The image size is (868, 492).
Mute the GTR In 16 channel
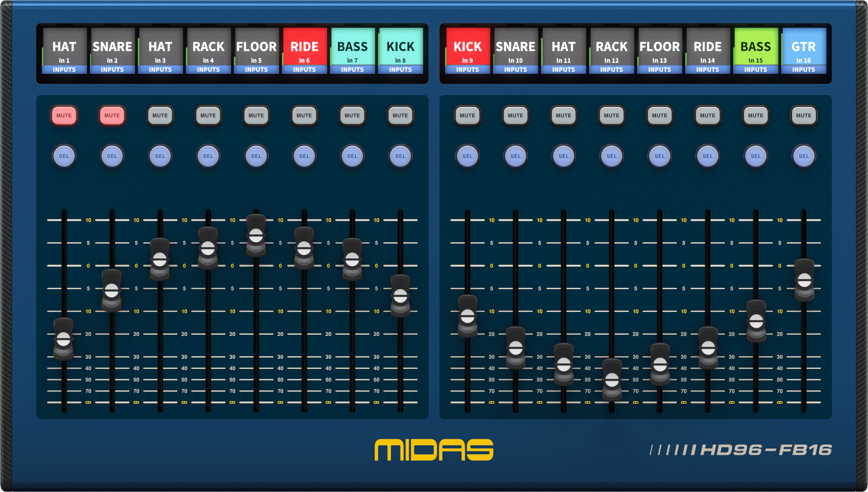(x=804, y=115)
